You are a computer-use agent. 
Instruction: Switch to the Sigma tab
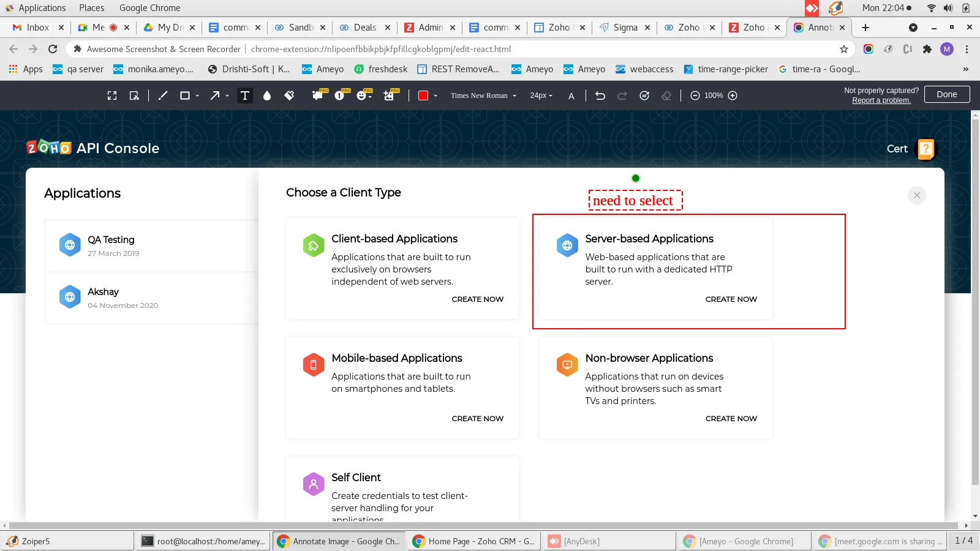pyautogui.click(x=625, y=28)
